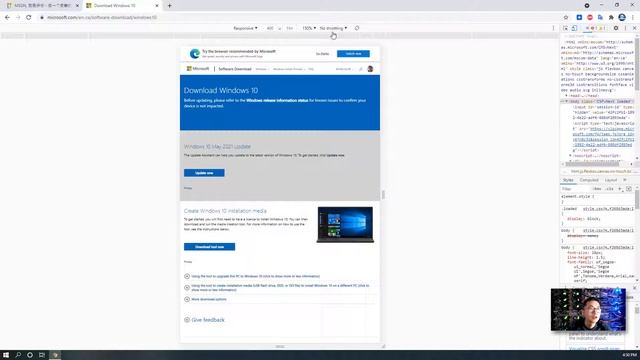Expand More download options

tap(205, 299)
